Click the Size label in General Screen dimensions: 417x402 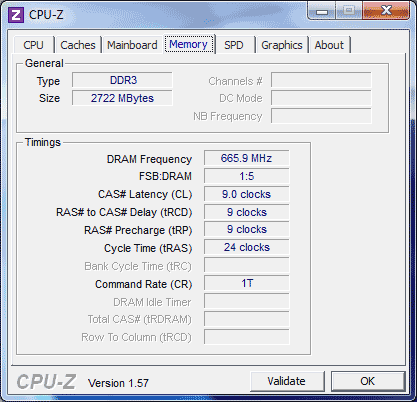pyautogui.click(x=49, y=98)
